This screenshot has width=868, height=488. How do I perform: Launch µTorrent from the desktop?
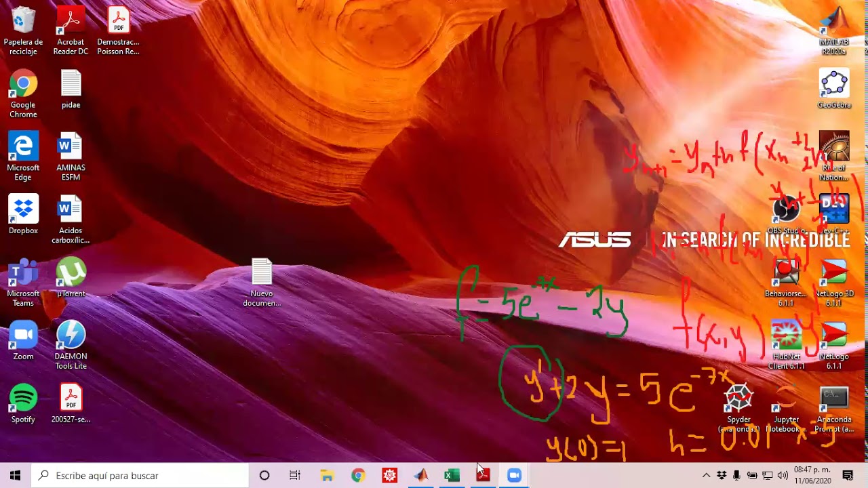[x=71, y=278]
